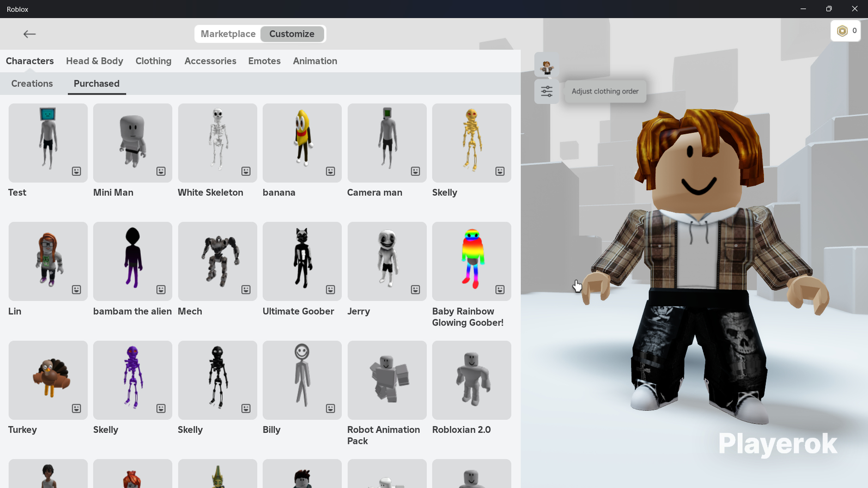
Task: Open the Animation tab
Action: [x=315, y=61]
